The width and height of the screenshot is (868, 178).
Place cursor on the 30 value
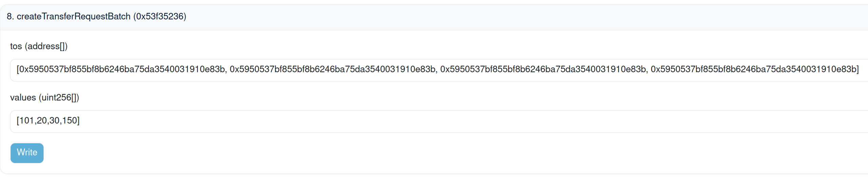(54, 121)
